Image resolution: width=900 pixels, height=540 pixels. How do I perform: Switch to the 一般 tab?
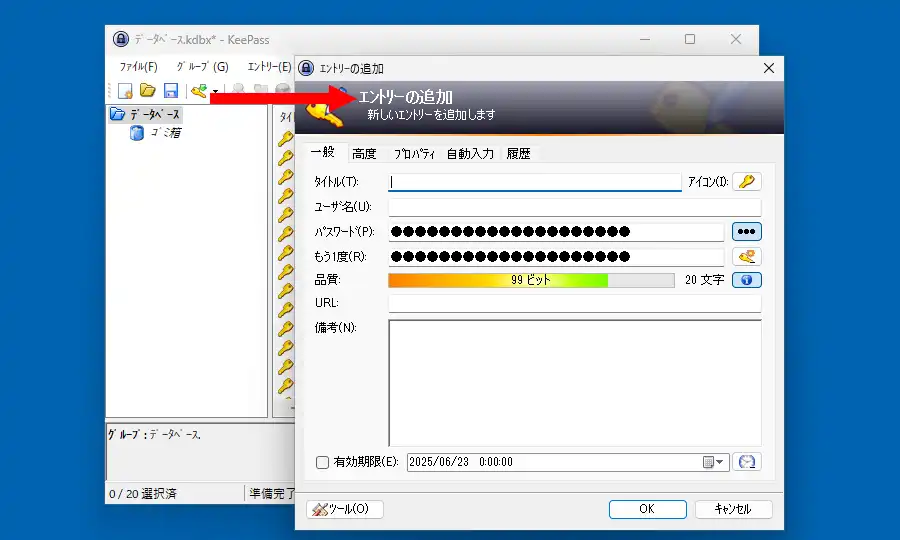click(x=323, y=152)
